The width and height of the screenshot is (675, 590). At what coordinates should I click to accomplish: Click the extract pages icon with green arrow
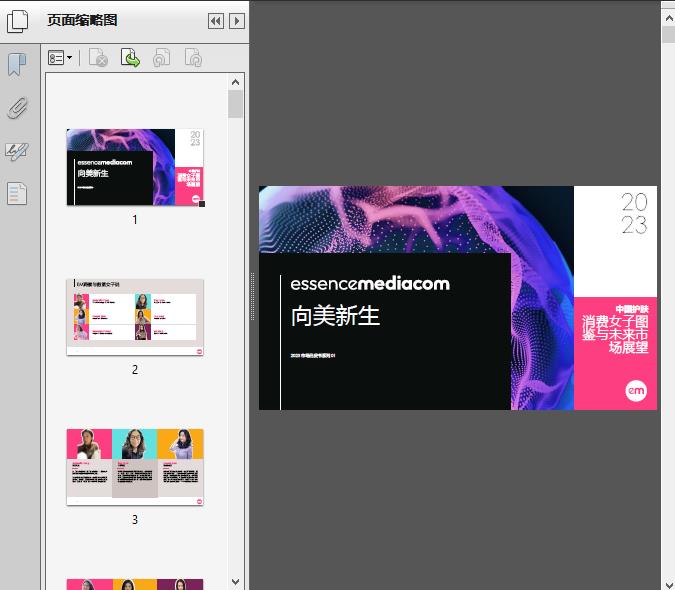[130, 58]
